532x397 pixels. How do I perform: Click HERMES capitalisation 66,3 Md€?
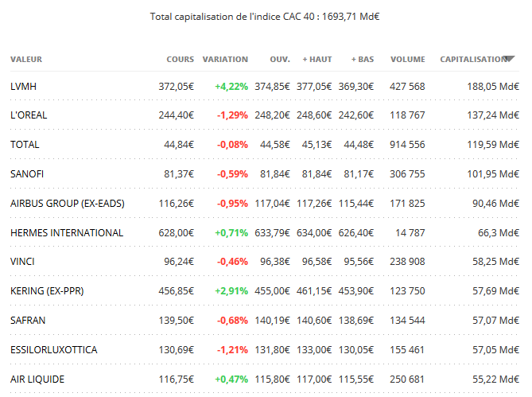499,233
